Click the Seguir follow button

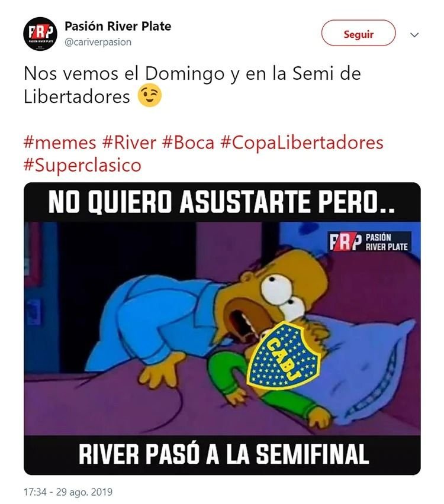tap(358, 33)
